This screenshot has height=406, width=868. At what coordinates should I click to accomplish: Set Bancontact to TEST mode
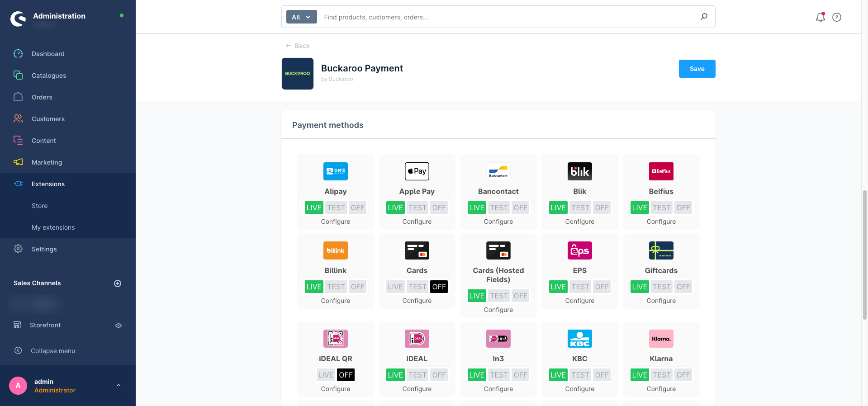point(499,208)
